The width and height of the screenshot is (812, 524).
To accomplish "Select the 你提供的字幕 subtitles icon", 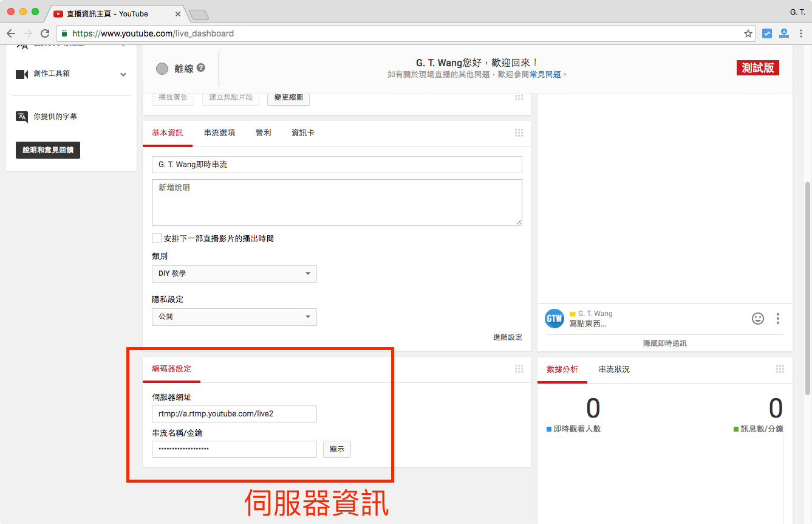I will [22, 115].
